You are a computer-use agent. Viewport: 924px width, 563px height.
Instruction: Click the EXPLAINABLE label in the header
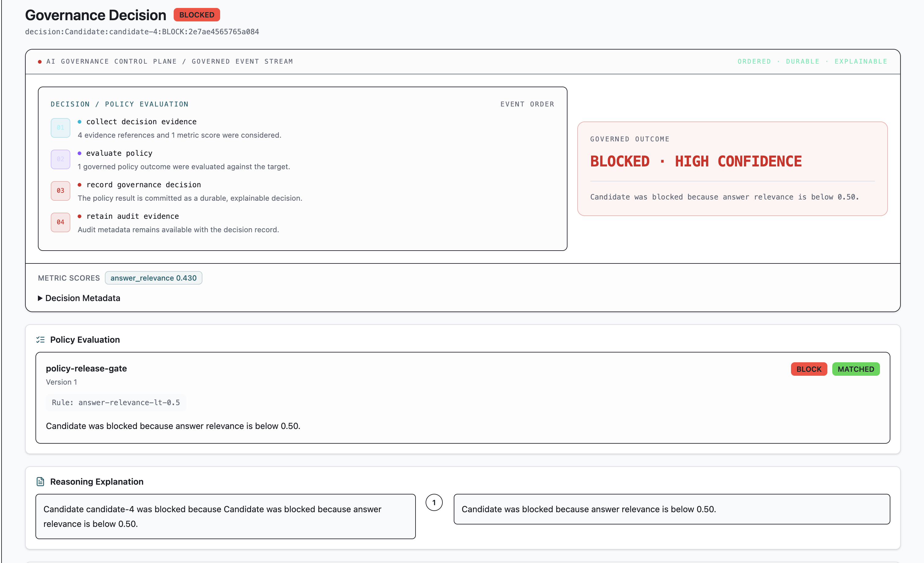click(x=861, y=61)
